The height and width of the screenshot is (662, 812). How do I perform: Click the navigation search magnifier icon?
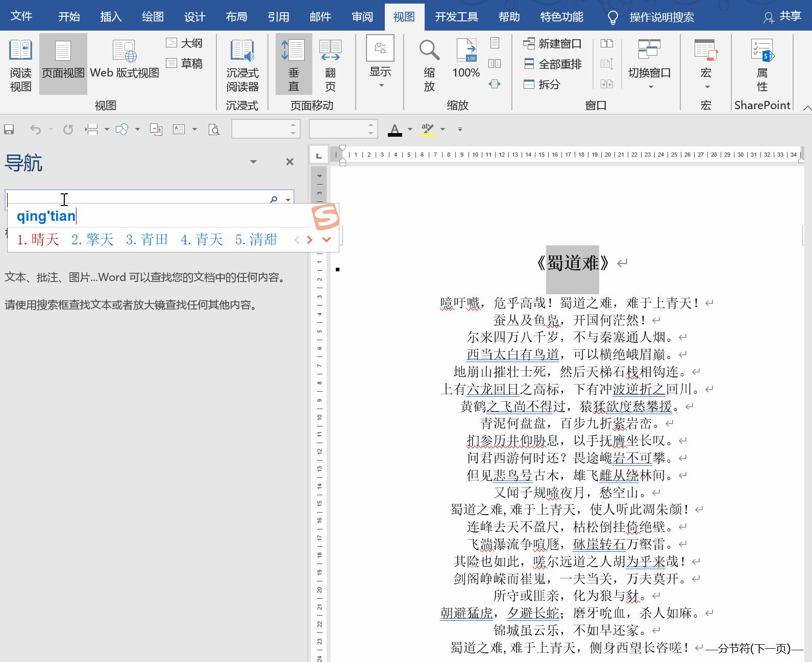274,199
